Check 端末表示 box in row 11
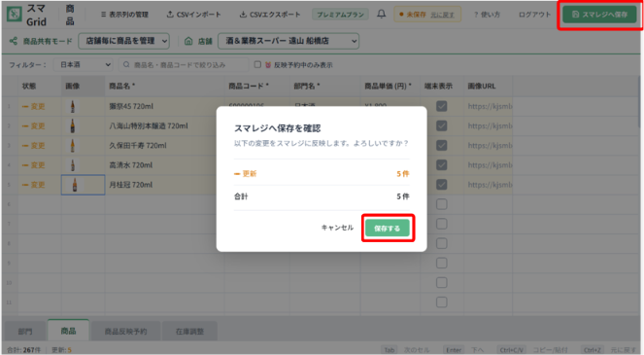The image size is (644, 355). 442,302
